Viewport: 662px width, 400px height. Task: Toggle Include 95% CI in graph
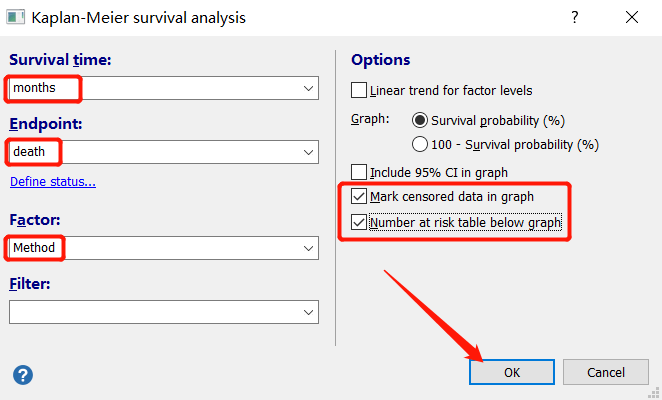click(x=360, y=171)
